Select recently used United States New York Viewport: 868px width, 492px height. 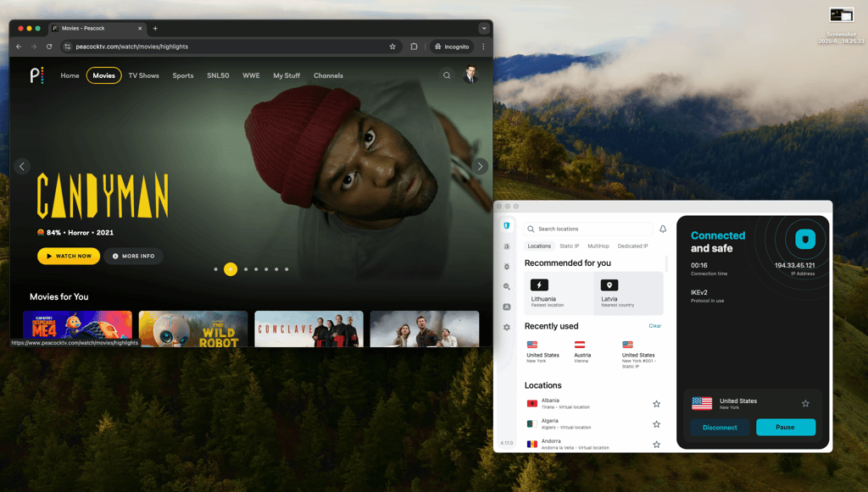542,352
